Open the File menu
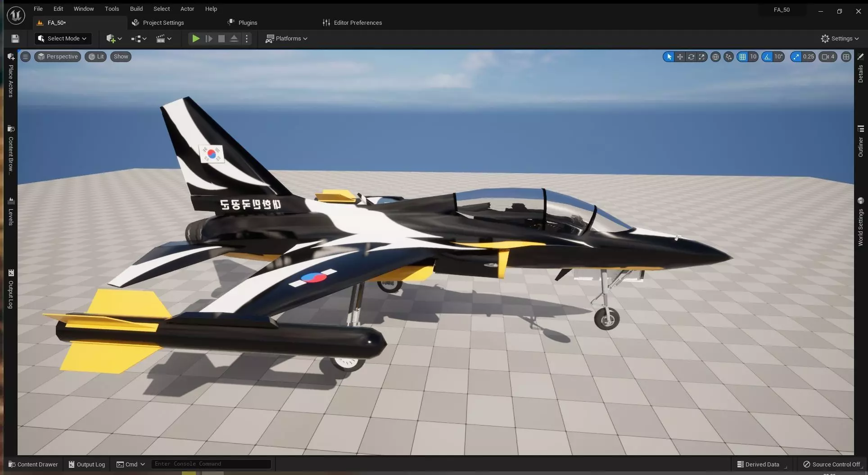Image resolution: width=868 pixels, height=475 pixels. pyautogui.click(x=38, y=9)
